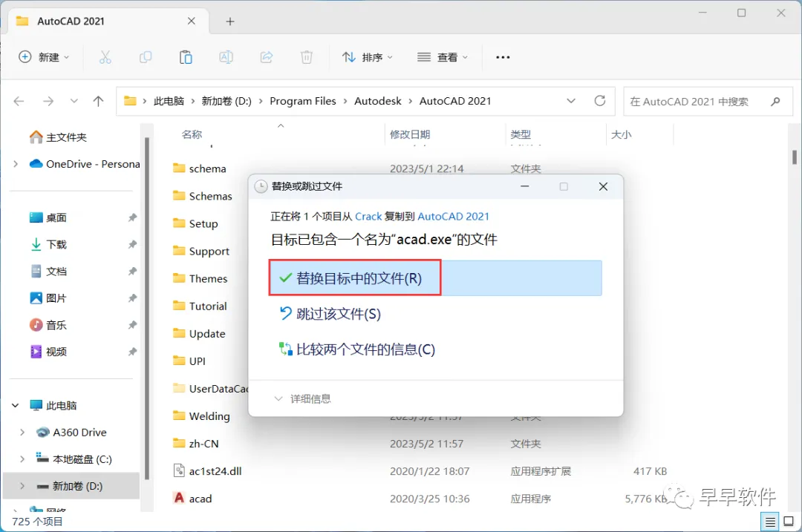Screen dimensions: 802x532
Task: Select the ac1st24.dll file
Action: 208,470
